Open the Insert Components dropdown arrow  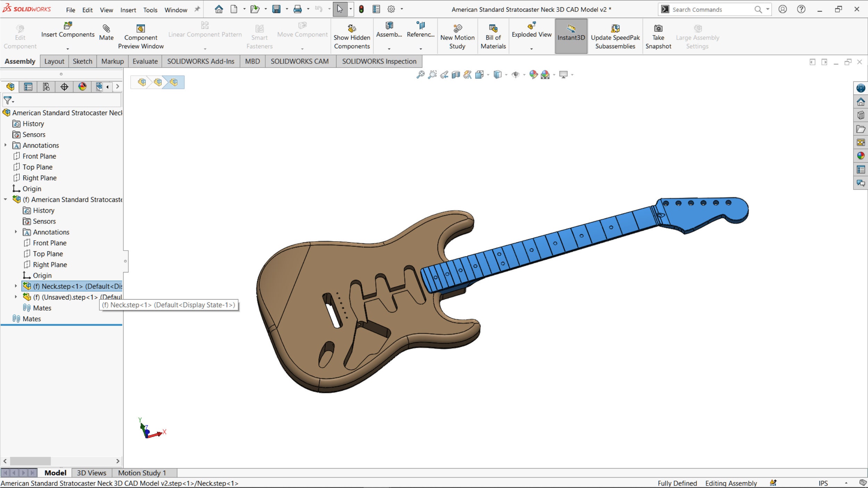coord(68,49)
